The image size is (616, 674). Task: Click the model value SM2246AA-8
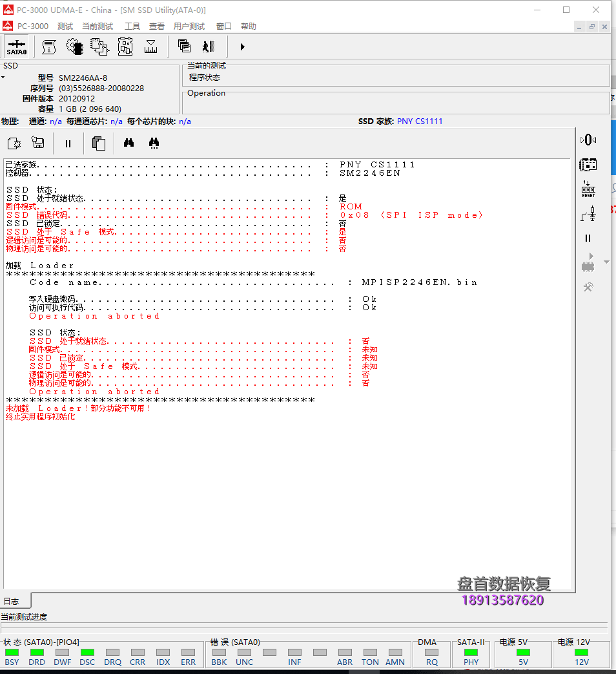(x=83, y=78)
